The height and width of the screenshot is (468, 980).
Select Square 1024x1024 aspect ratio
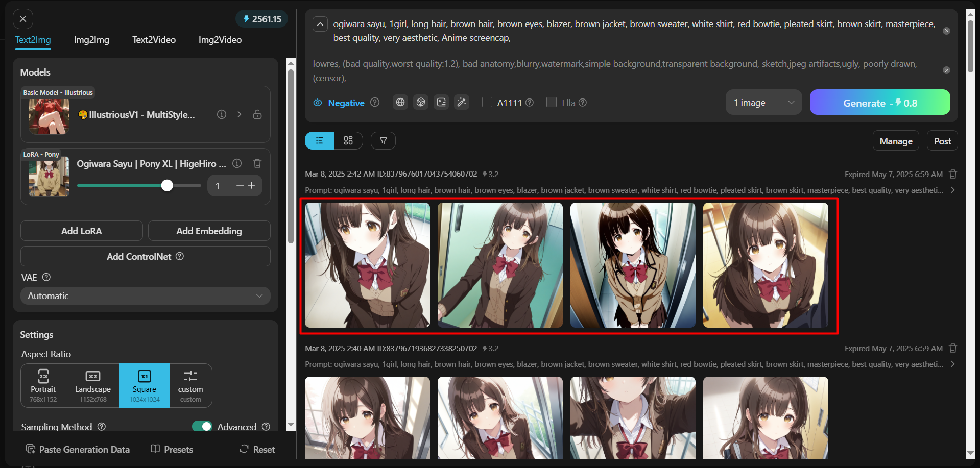point(145,385)
